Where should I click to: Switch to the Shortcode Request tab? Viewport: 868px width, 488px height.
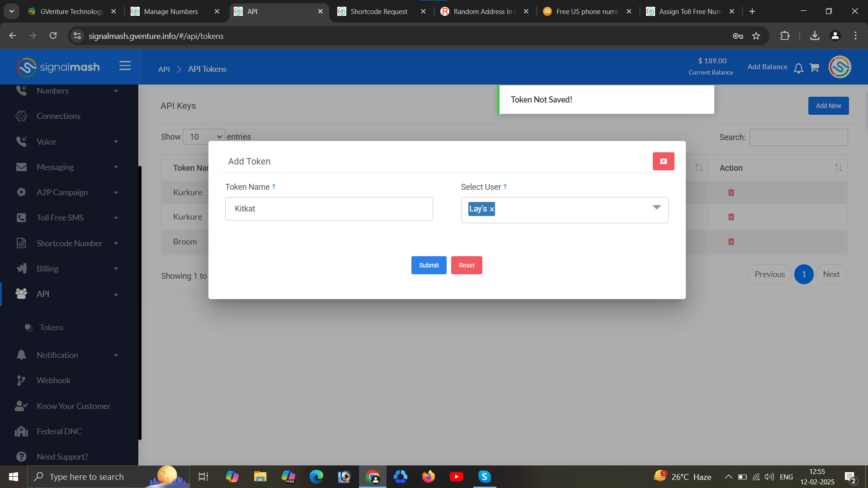[x=379, y=11]
